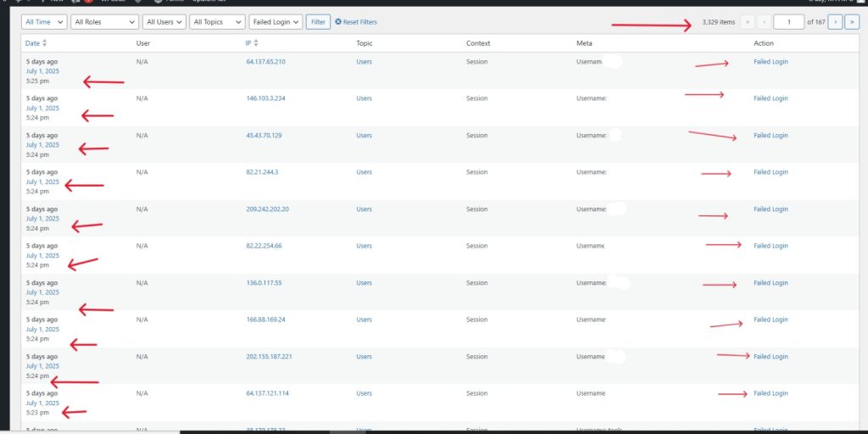Click Failed Login link in first row
The width and height of the screenshot is (868, 434).
coord(771,62)
